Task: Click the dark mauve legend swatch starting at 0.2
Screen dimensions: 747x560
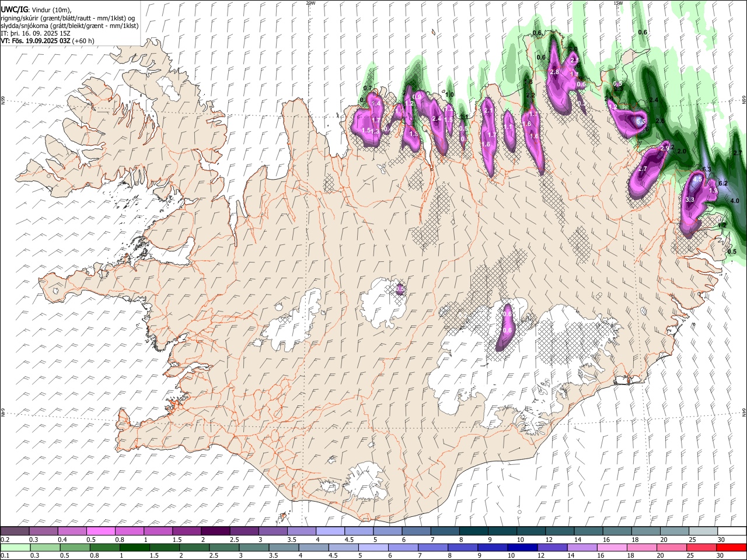Action: pyautogui.click(x=15, y=531)
